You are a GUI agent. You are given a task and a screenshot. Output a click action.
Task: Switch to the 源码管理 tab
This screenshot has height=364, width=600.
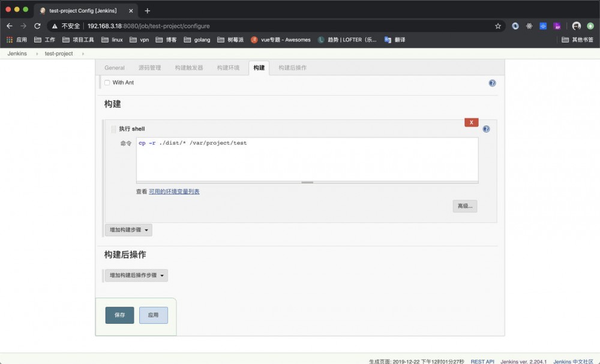[x=151, y=68]
